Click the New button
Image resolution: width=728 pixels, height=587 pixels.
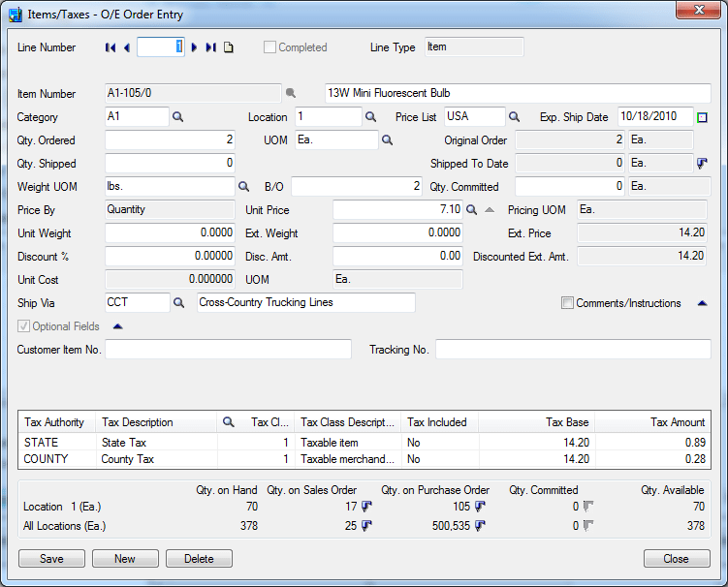125,559
